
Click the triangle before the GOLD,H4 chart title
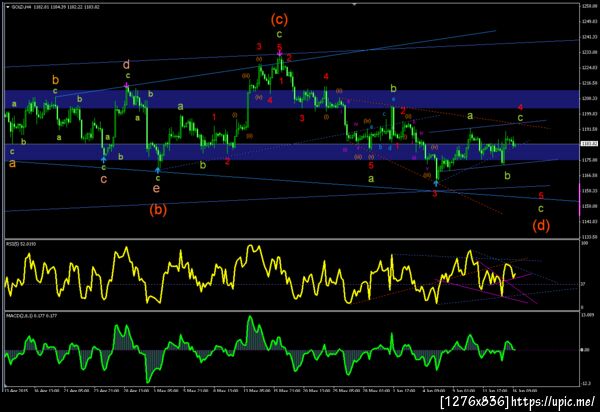[x=8, y=7]
